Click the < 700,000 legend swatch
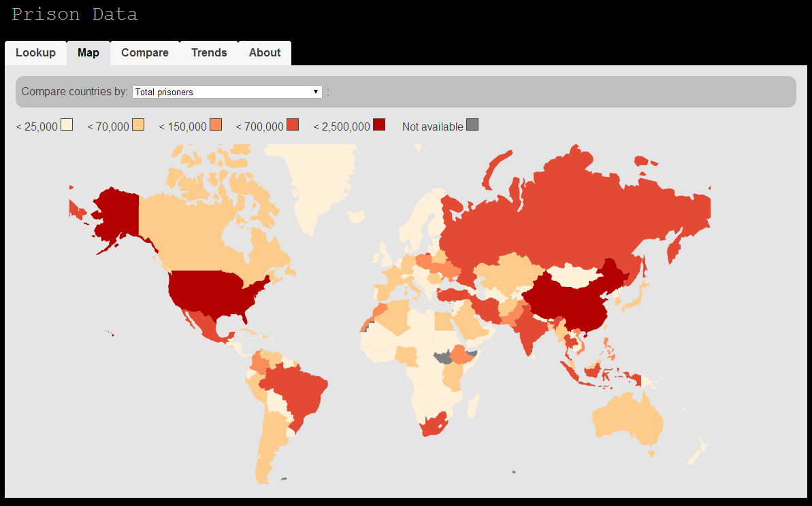The image size is (812, 506). click(293, 124)
